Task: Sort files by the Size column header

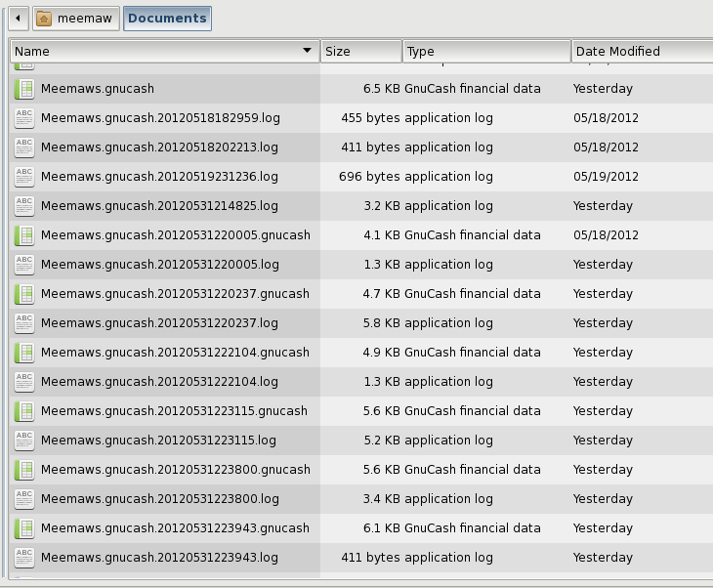Action: click(361, 51)
